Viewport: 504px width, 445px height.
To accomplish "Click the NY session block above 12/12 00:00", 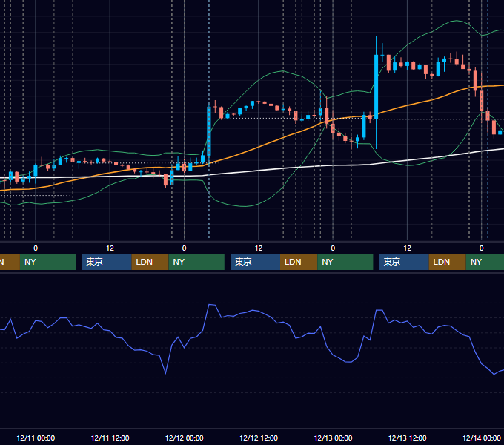I will [x=196, y=262].
